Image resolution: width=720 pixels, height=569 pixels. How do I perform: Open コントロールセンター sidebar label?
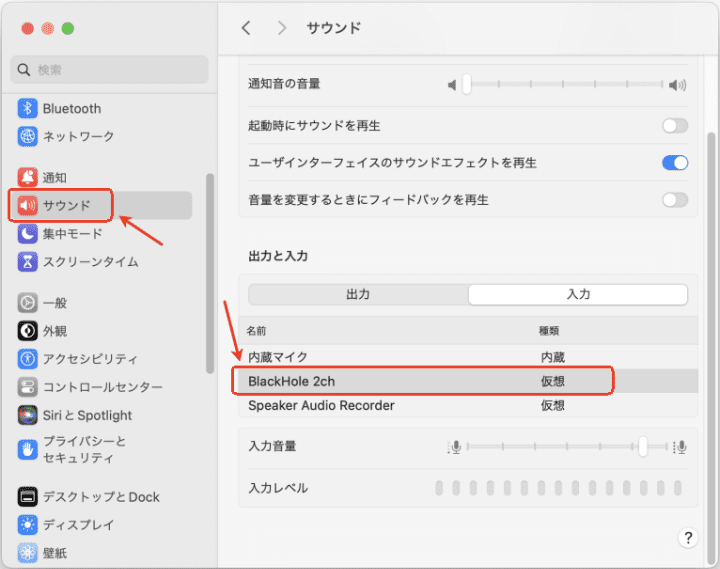click(x=102, y=387)
